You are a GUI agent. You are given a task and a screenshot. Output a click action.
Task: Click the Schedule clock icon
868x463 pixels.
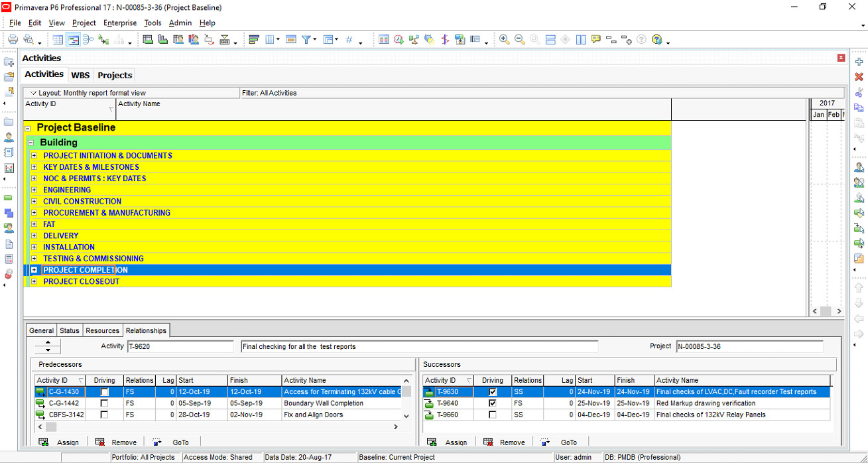[x=399, y=40]
